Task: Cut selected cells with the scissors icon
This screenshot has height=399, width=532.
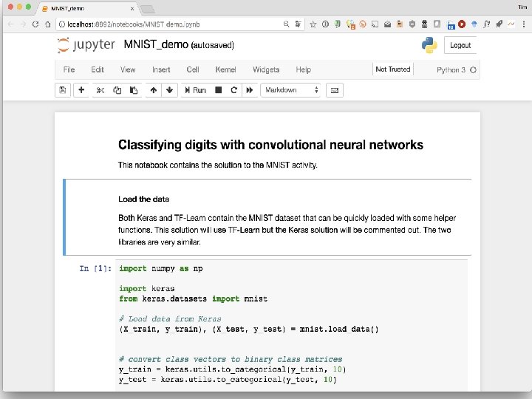Action: [x=100, y=90]
